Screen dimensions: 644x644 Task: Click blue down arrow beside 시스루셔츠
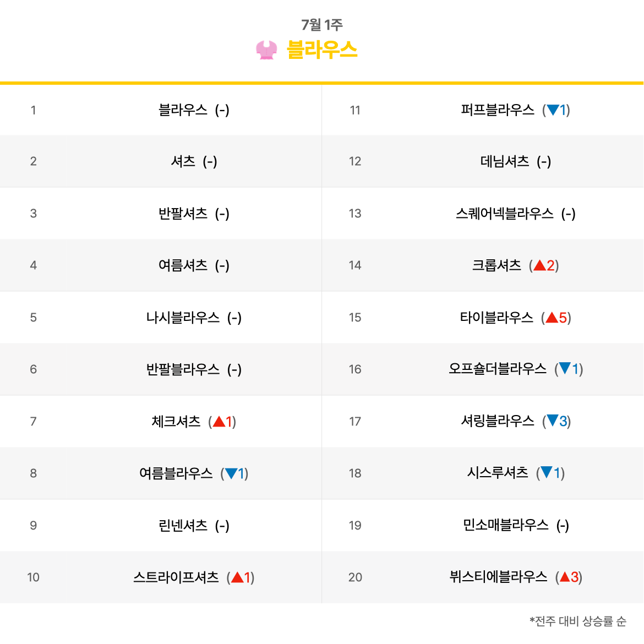547,472
